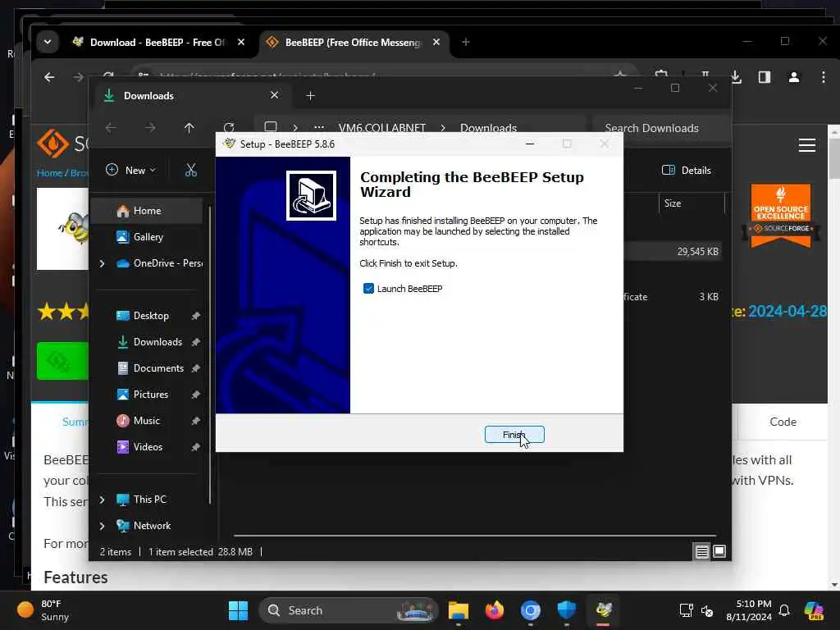
Task: Open a new browser tab
Action: click(x=466, y=42)
